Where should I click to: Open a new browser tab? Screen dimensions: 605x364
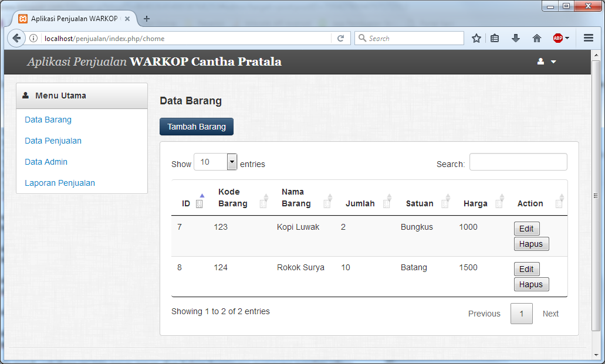pos(146,18)
